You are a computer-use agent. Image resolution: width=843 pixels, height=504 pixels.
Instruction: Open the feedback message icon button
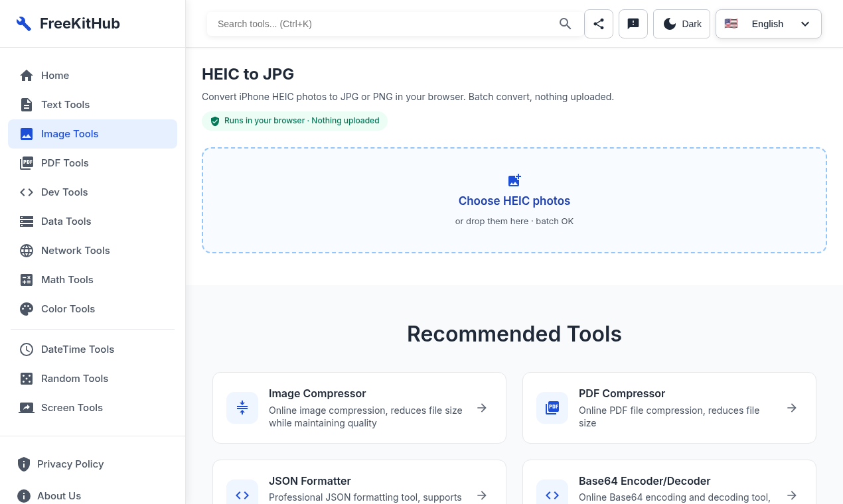(633, 24)
